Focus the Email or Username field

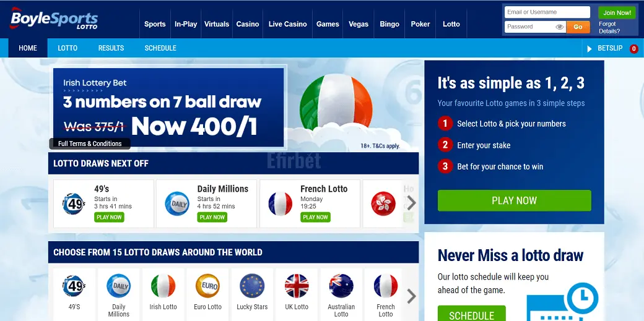[547, 12]
